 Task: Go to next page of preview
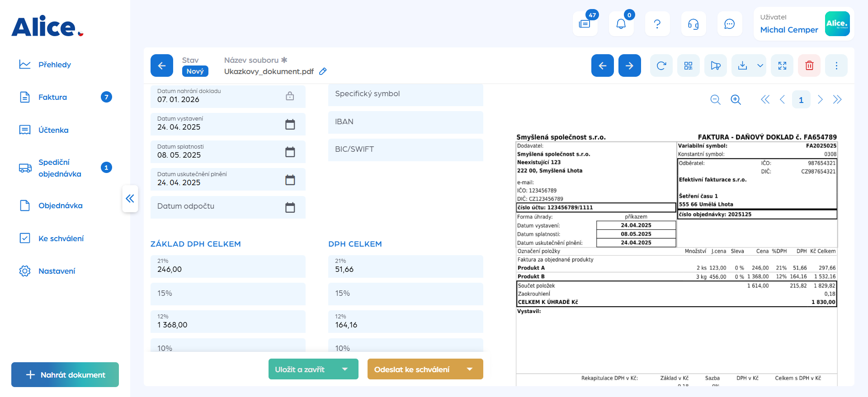pyautogui.click(x=820, y=100)
